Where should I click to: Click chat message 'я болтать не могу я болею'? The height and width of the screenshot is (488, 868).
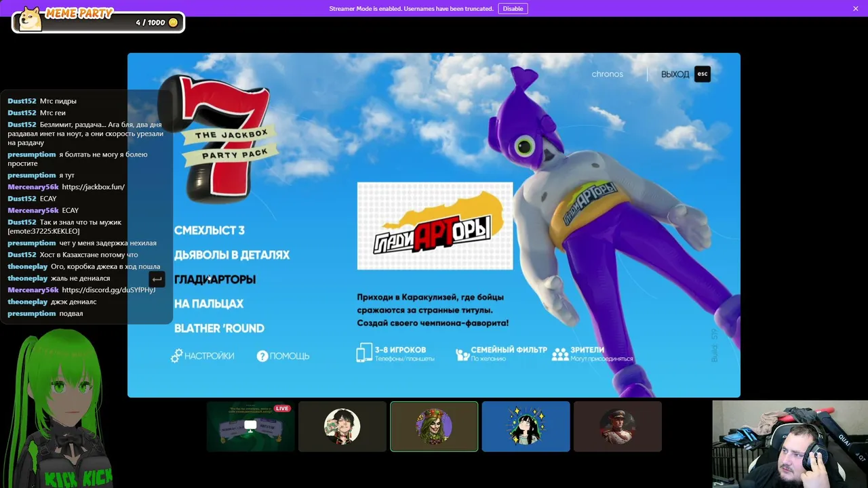click(x=103, y=155)
